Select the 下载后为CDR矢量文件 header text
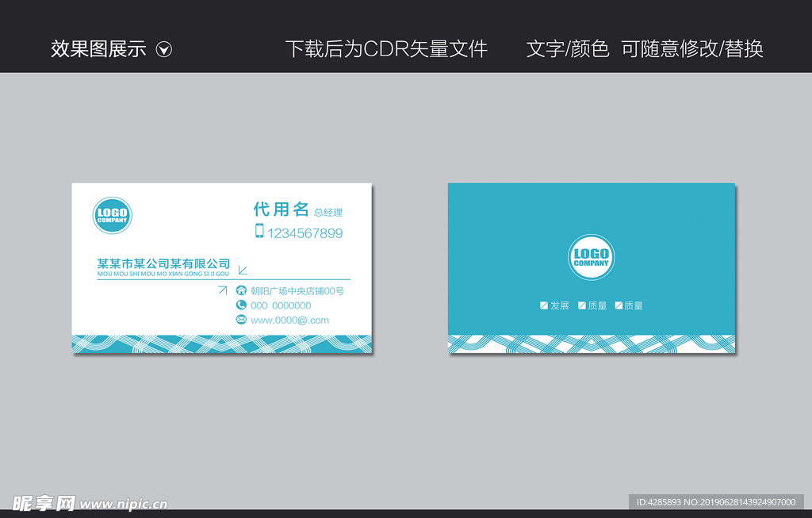812x518 pixels. pyautogui.click(x=389, y=49)
